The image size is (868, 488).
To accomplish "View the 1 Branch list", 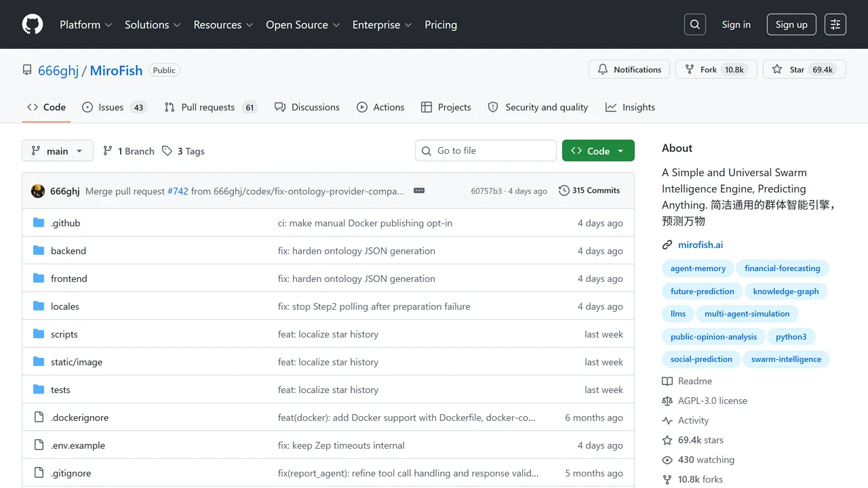I will point(128,150).
